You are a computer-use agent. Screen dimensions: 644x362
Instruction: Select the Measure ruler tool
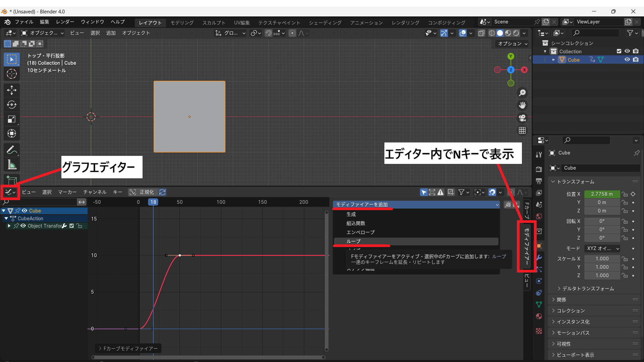12,165
